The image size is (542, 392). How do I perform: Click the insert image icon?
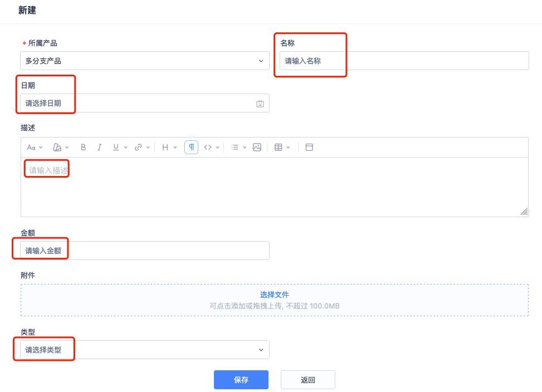(x=257, y=148)
